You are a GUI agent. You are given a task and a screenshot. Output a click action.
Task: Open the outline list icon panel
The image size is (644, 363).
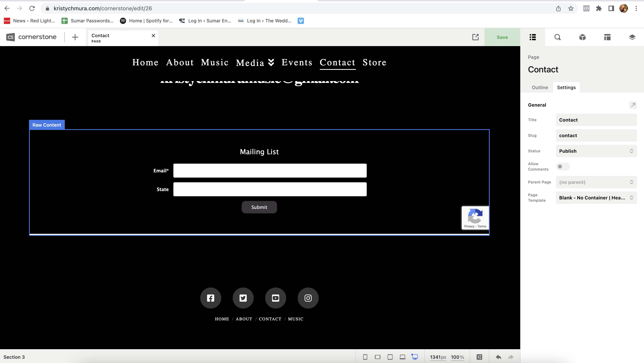pyautogui.click(x=533, y=37)
